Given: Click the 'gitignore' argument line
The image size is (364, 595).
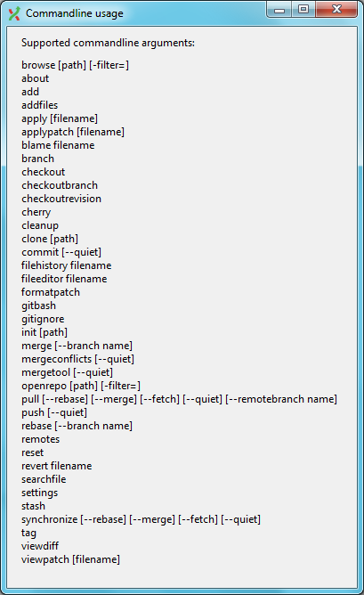Looking at the screenshot, I should point(43,319).
